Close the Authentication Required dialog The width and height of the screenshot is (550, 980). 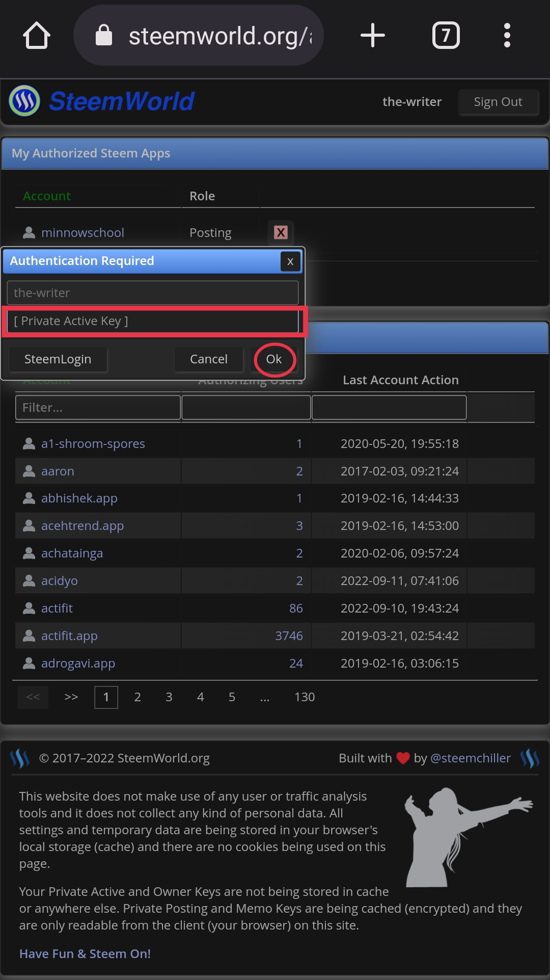click(x=290, y=261)
